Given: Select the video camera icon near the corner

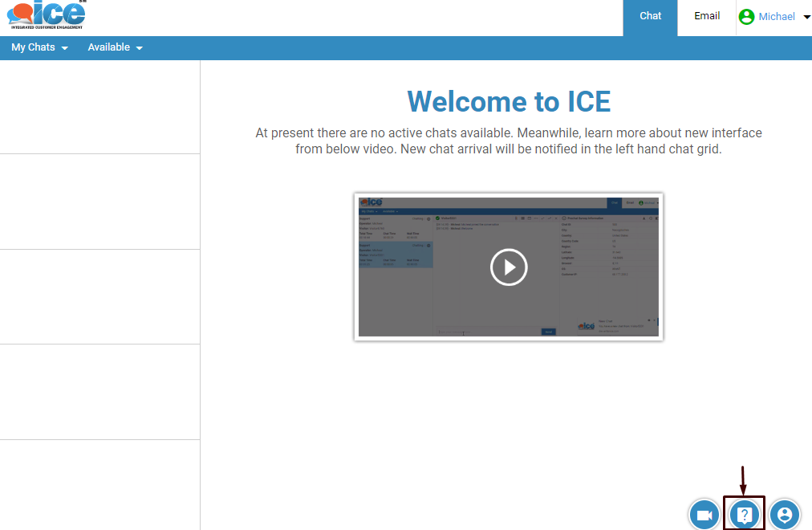Looking at the screenshot, I should pos(704,515).
